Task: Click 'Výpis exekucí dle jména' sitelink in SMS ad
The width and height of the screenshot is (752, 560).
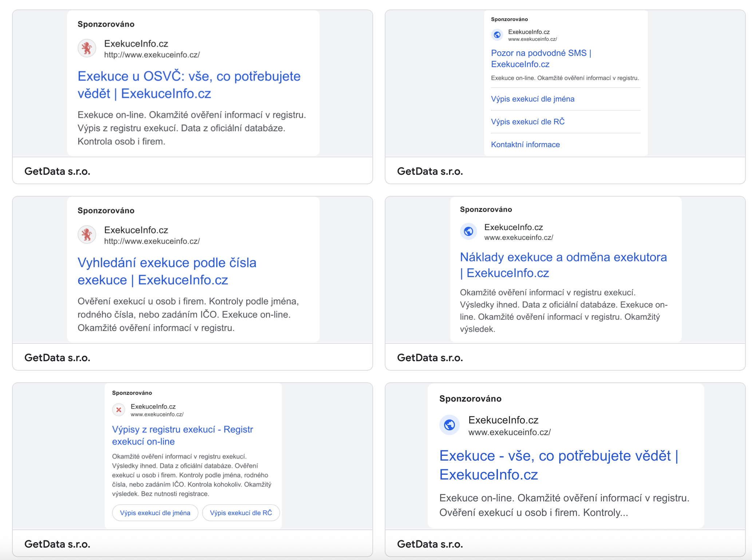Action: point(533,99)
